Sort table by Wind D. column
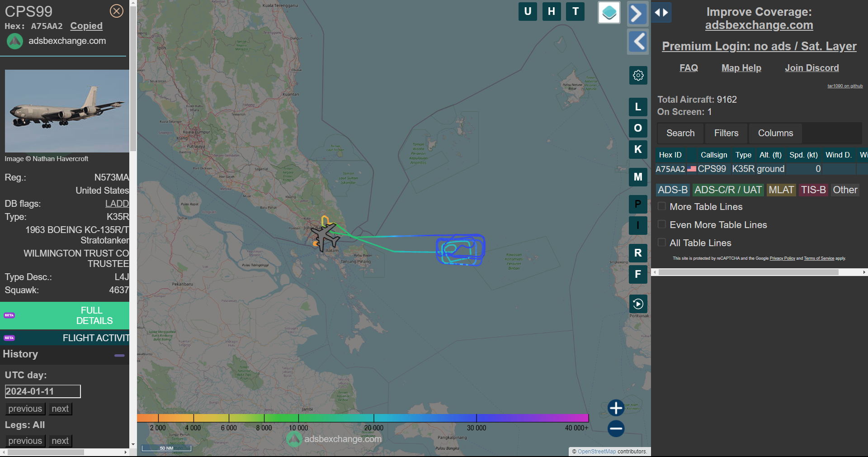The height and width of the screenshot is (457, 868). (839, 155)
